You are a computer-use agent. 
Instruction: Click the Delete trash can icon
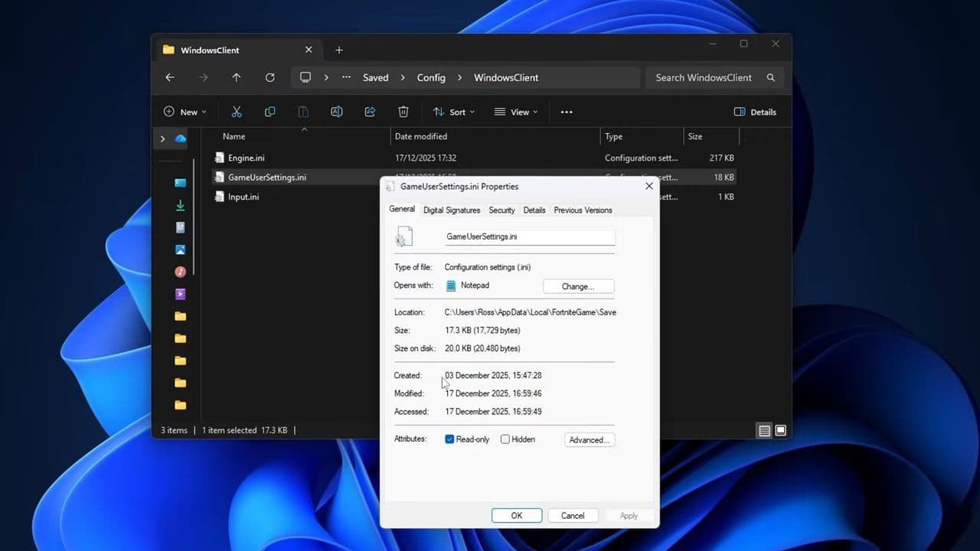[x=403, y=112]
